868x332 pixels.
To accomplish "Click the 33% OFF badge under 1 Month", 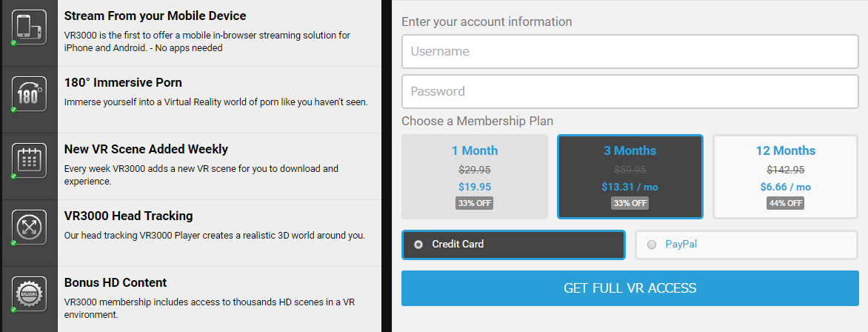I will click(x=475, y=203).
